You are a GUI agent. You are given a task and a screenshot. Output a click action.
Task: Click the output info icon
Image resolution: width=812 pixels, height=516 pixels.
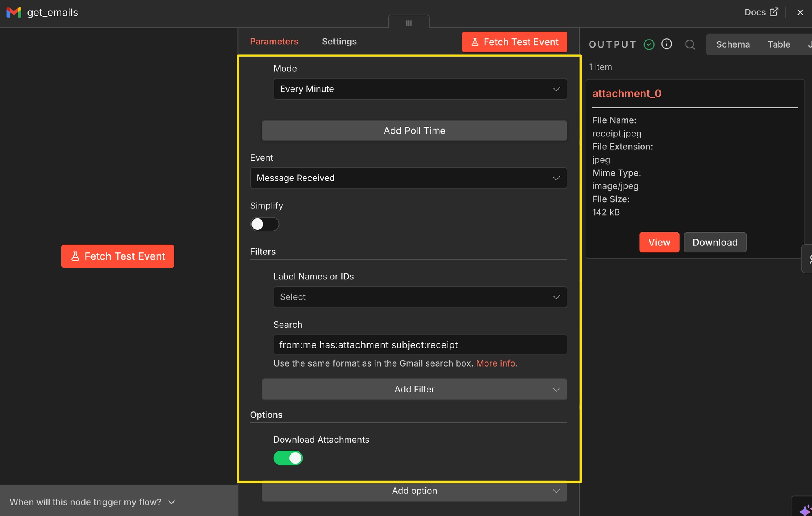tap(667, 44)
